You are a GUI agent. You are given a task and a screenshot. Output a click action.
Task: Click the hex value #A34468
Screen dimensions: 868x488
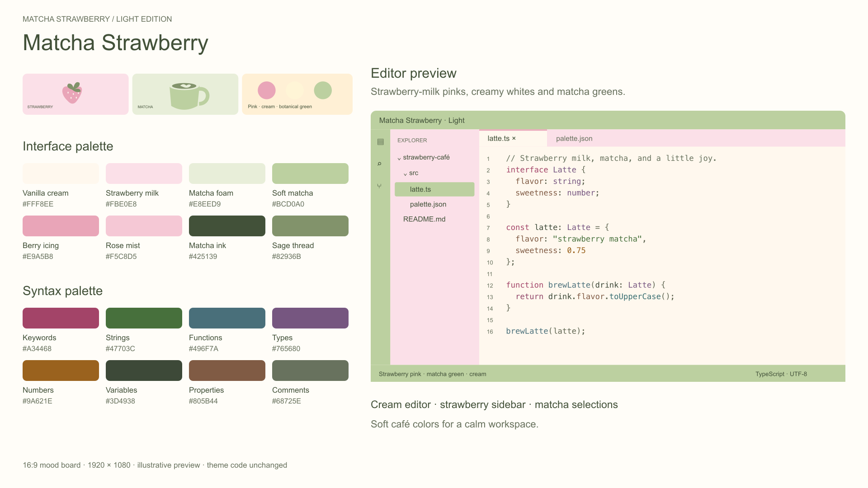37,349
